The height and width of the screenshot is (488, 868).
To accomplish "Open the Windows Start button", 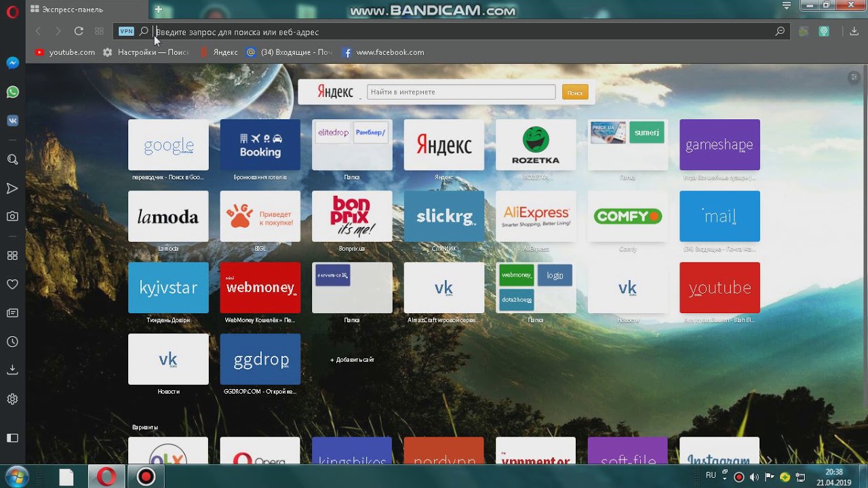I will click(16, 476).
